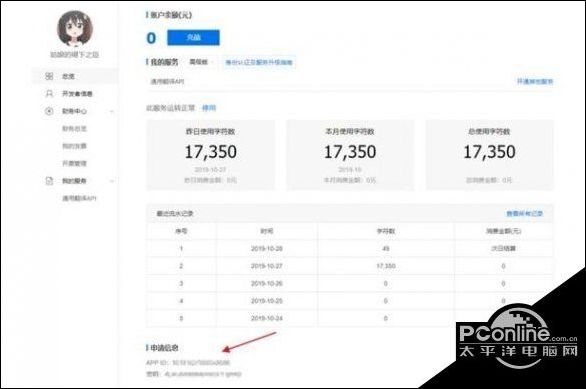Open the 高级版 service tier dropdown
The height and width of the screenshot is (389, 586).
tap(201, 62)
